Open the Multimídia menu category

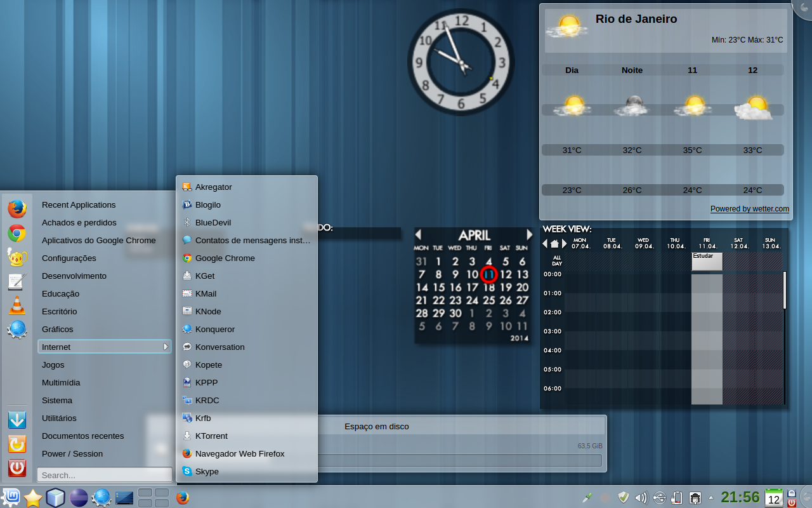coord(105,382)
